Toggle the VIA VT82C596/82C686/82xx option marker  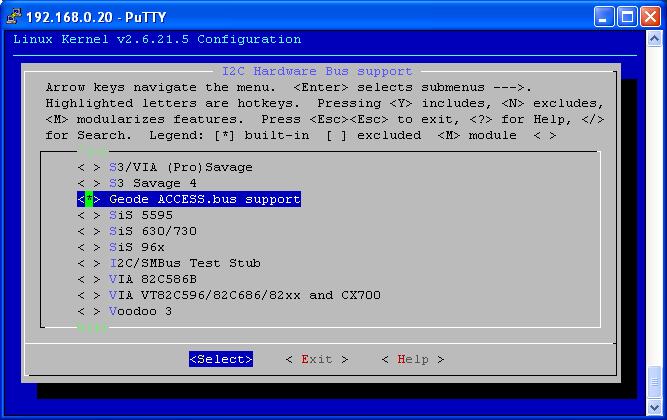(89, 295)
